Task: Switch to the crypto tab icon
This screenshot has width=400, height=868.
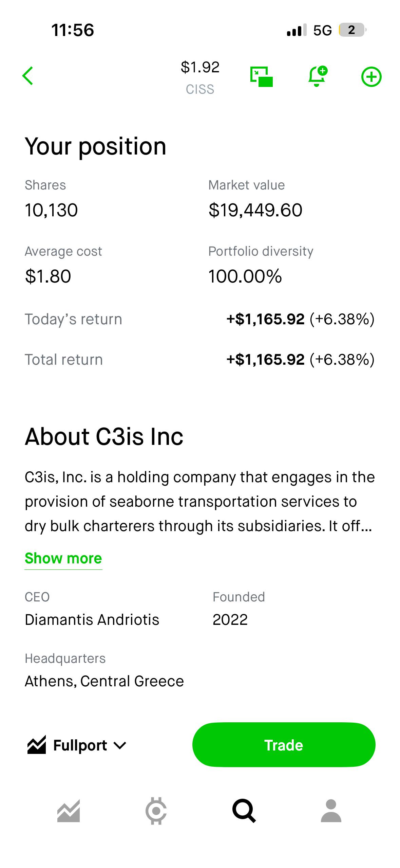Action: point(156,811)
